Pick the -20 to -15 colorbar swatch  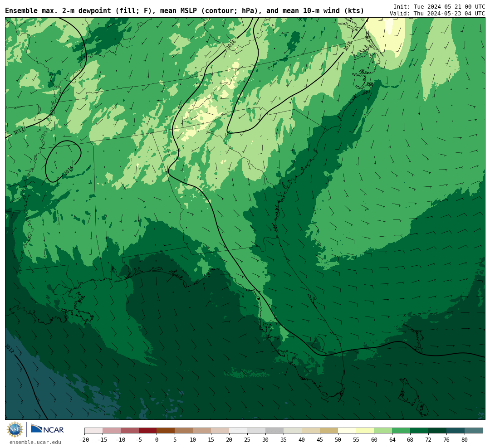point(93,431)
